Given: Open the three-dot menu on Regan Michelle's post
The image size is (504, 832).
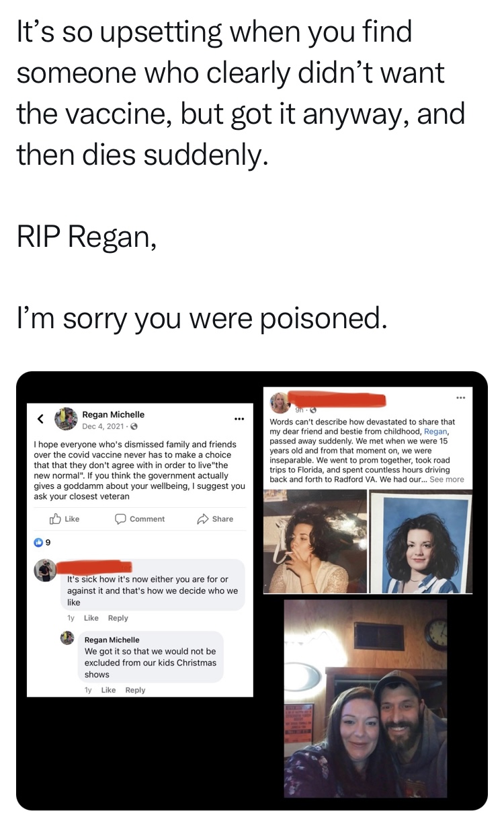Looking at the screenshot, I should pyautogui.click(x=238, y=419).
